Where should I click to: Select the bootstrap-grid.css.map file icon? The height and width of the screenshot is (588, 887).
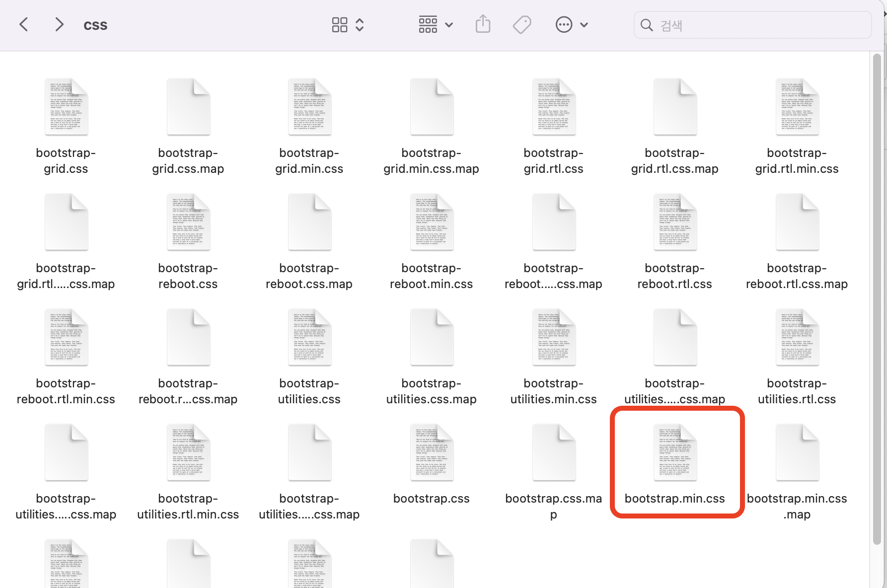(x=188, y=107)
